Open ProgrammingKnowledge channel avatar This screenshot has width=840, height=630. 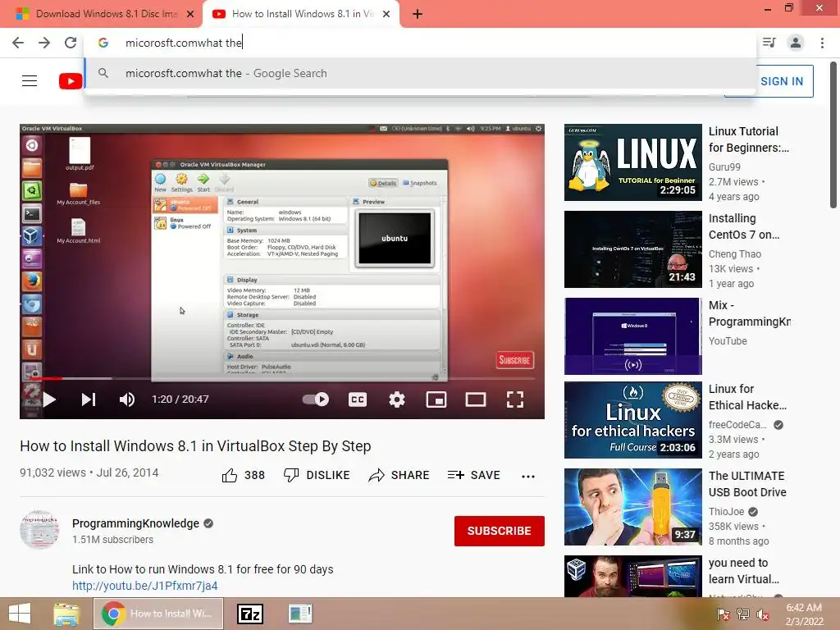pyautogui.click(x=39, y=530)
